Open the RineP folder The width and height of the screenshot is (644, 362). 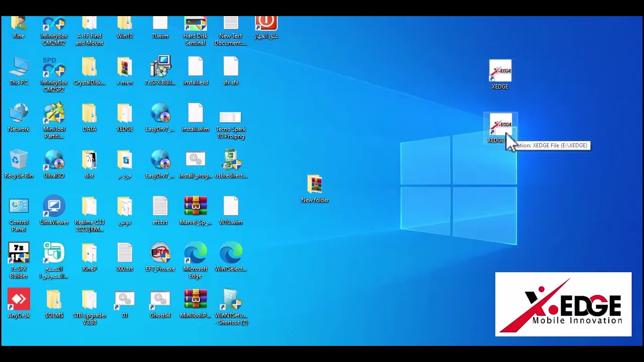(89, 257)
